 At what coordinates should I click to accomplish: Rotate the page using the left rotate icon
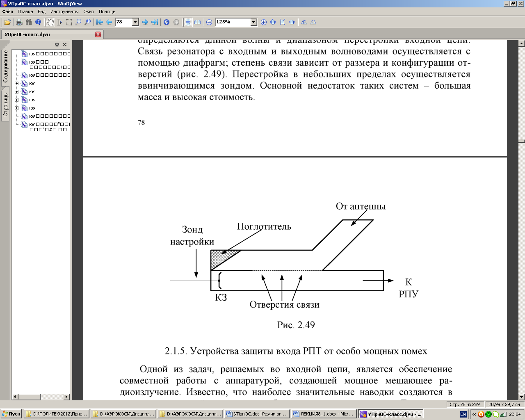pyautogui.click(x=304, y=22)
